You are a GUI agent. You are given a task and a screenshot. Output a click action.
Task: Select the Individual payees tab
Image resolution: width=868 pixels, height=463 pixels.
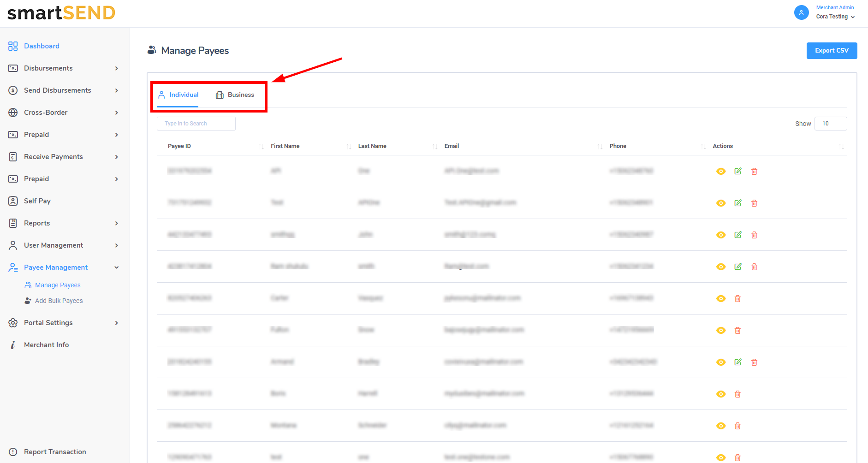(x=178, y=95)
